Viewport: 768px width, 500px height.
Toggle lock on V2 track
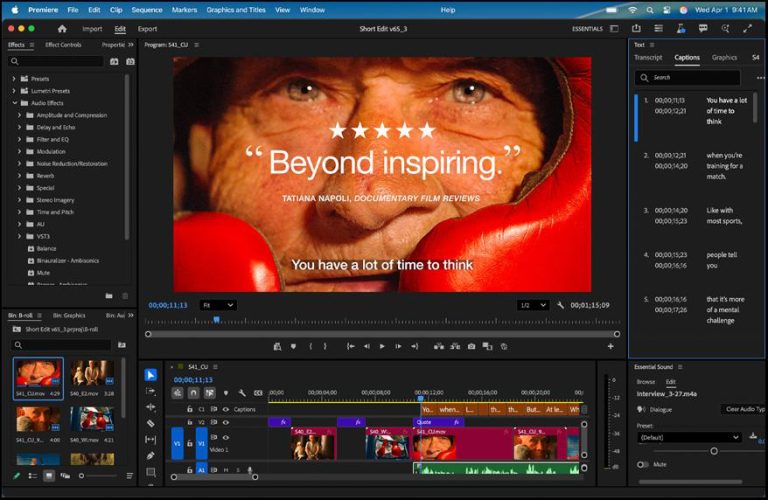tap(190, 422)
